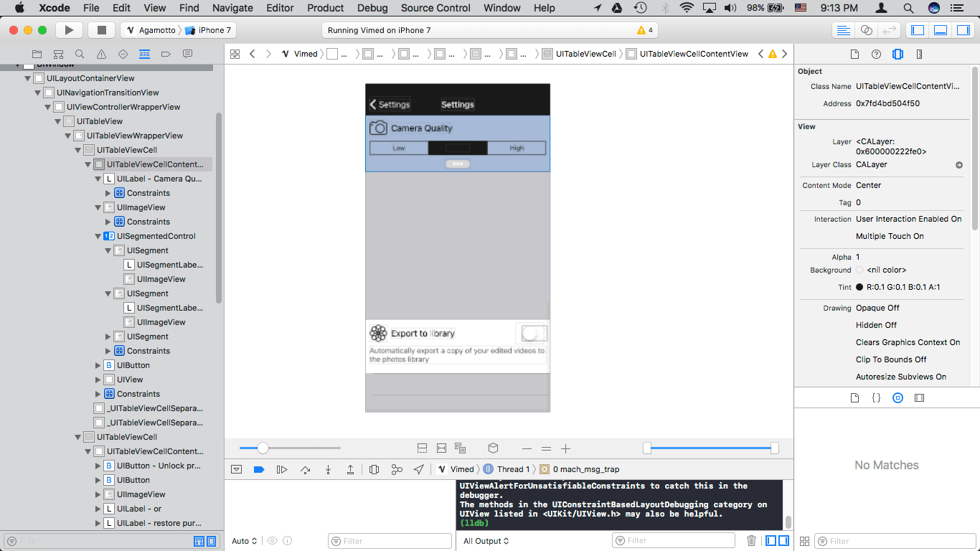This screenshot has width=980, height=551.
Task: Toggle the navigator panel visibility
Action: (917, 30)
